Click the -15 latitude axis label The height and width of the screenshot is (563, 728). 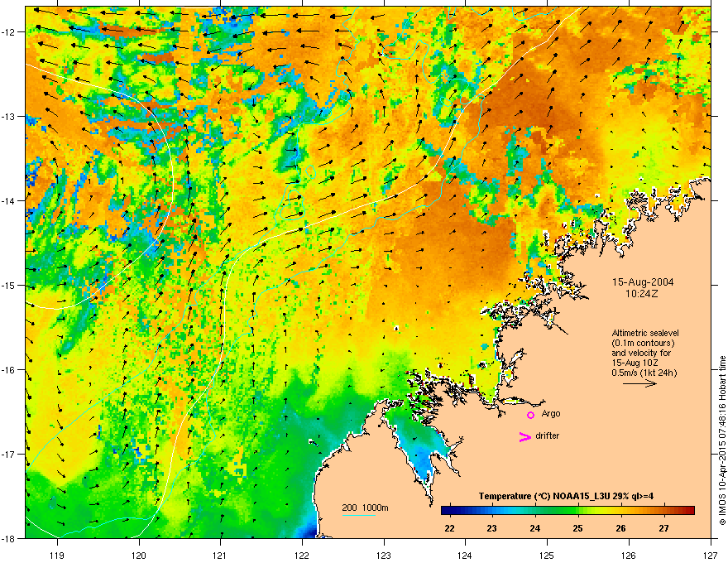tap(9, 285)
